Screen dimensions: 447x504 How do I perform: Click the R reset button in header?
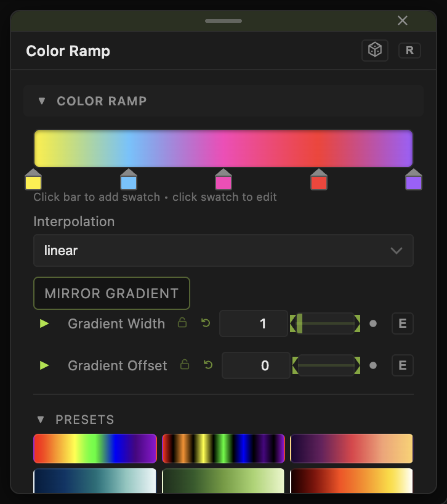click(409, 51)
